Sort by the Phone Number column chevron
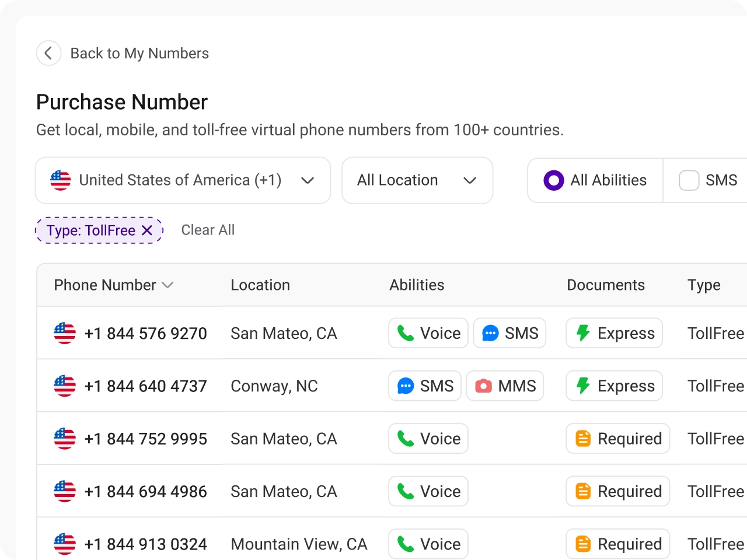The height and width of the screenshot is (560, 747). (x=167, y=285)
